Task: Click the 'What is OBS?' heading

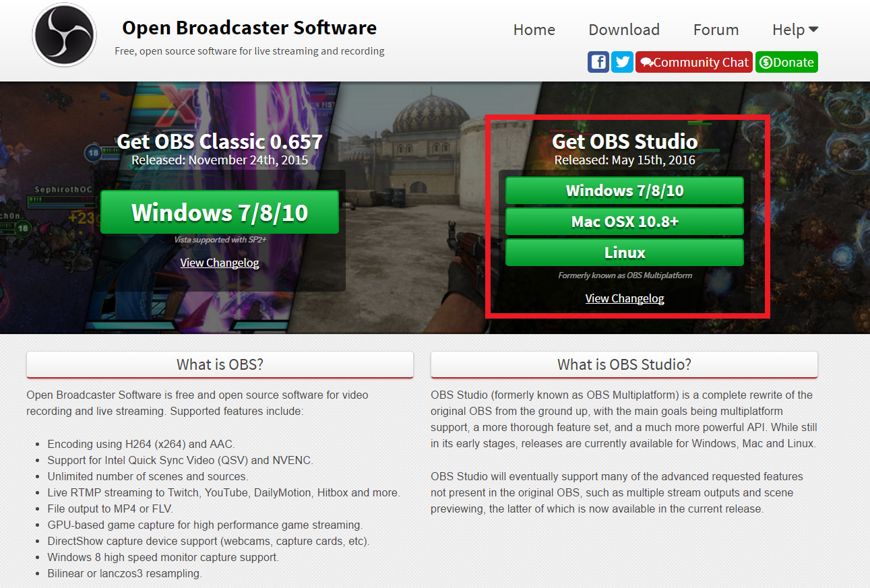Action: 220,364
